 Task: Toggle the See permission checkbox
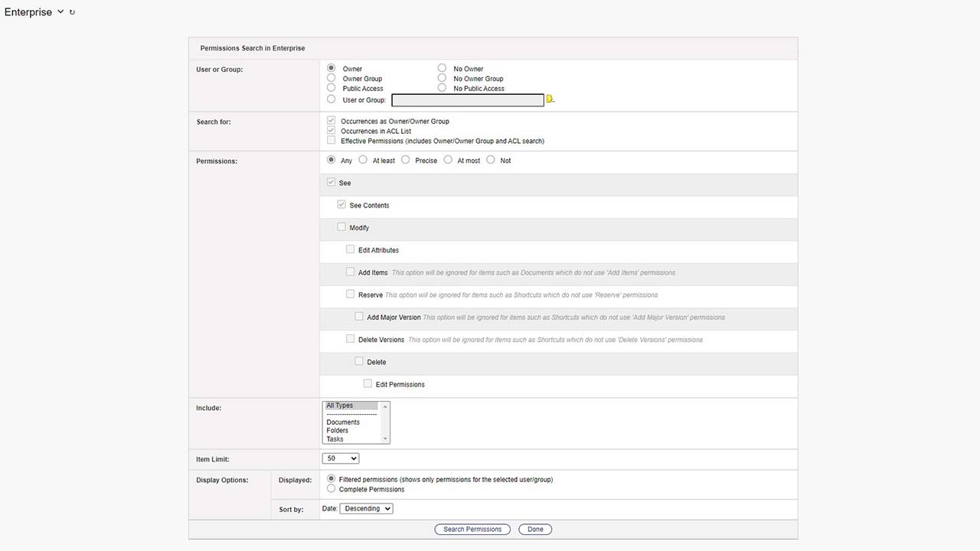pyautogui.click(x=332, y=183)
